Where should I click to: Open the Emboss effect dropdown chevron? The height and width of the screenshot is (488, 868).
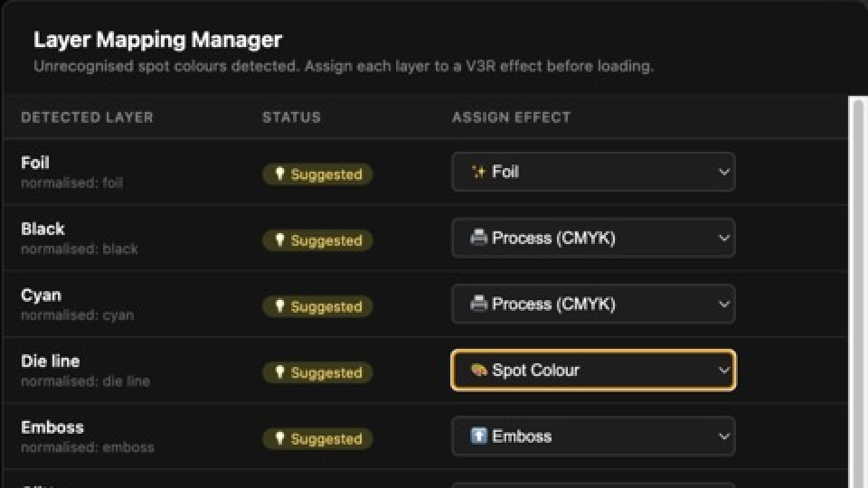723,436
